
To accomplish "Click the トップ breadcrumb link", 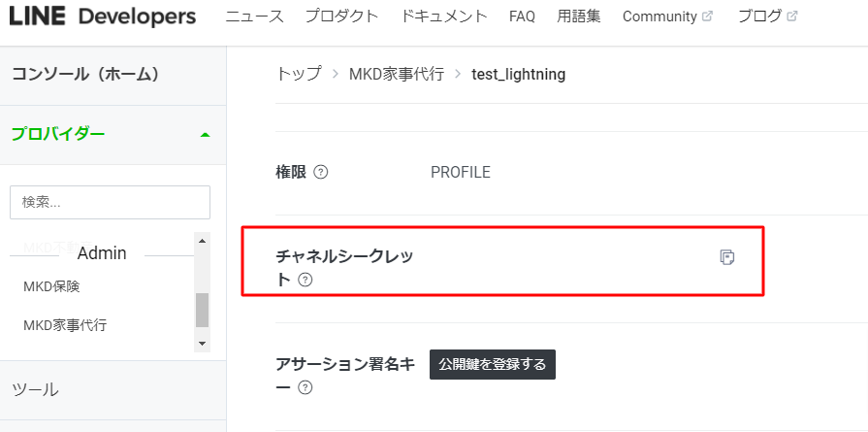I will tap(299, 74).
